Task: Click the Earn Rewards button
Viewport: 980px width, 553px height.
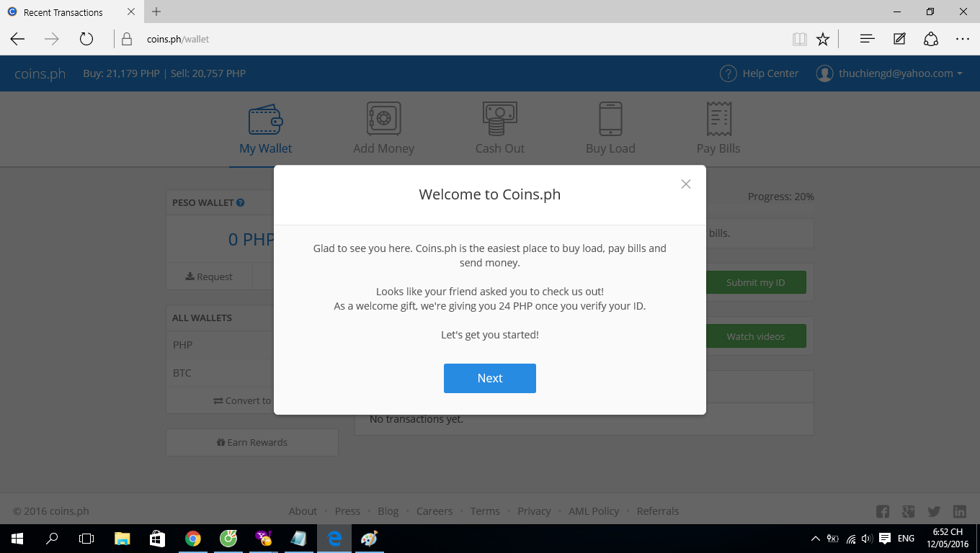Action: tap(252, 442)
